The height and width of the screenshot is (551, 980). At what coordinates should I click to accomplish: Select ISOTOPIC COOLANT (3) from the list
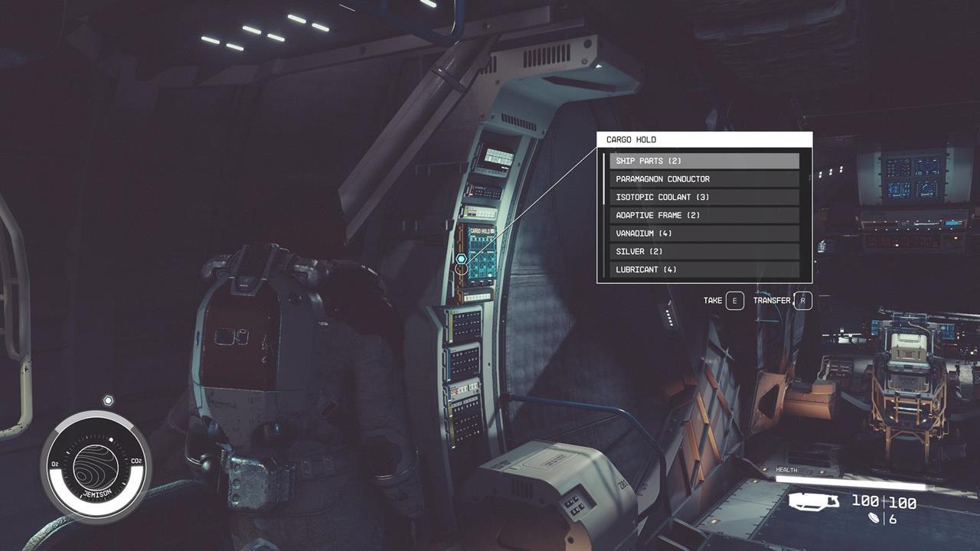704,197
